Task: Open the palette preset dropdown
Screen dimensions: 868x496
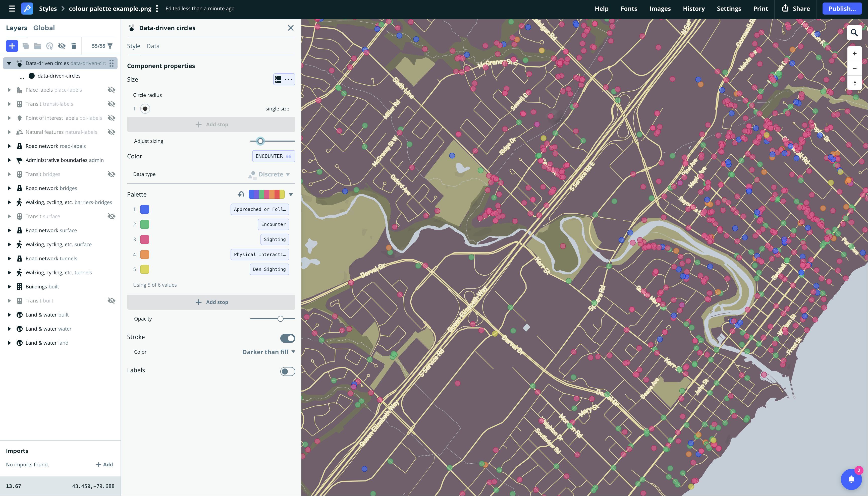Action: [291, 194]
